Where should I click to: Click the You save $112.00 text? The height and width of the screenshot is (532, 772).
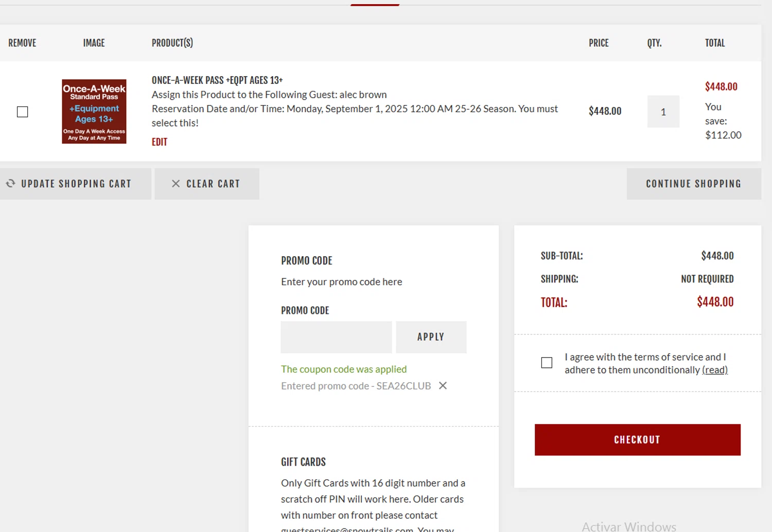pos(723,121)
